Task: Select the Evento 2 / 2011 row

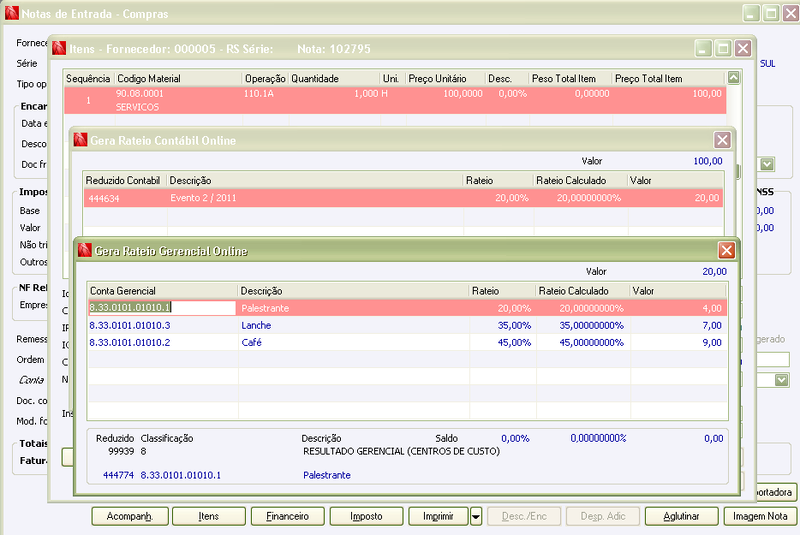Action: tap(403, 198)
